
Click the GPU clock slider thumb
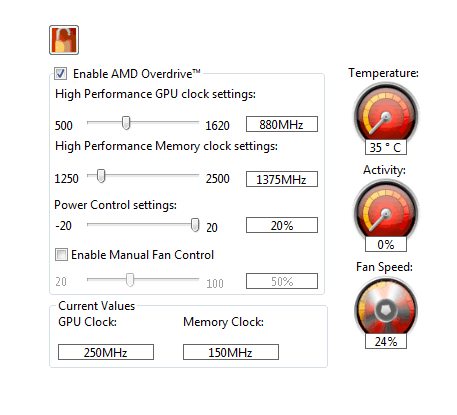click(x=126, y=123)
